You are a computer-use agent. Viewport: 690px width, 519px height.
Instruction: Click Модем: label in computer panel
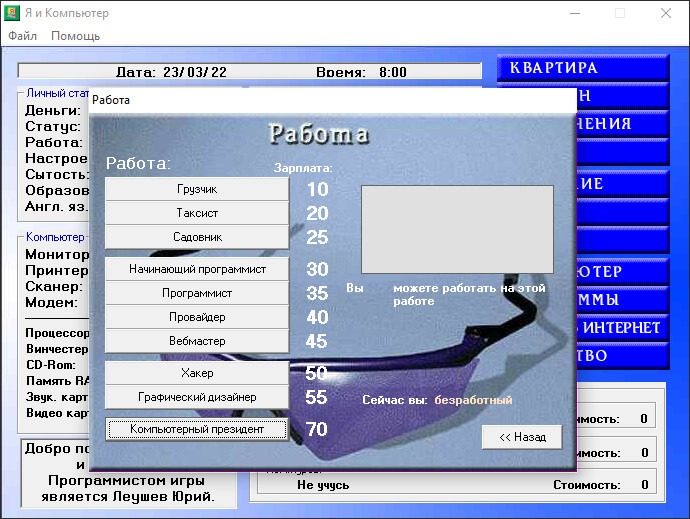click(x=51, y=302)
